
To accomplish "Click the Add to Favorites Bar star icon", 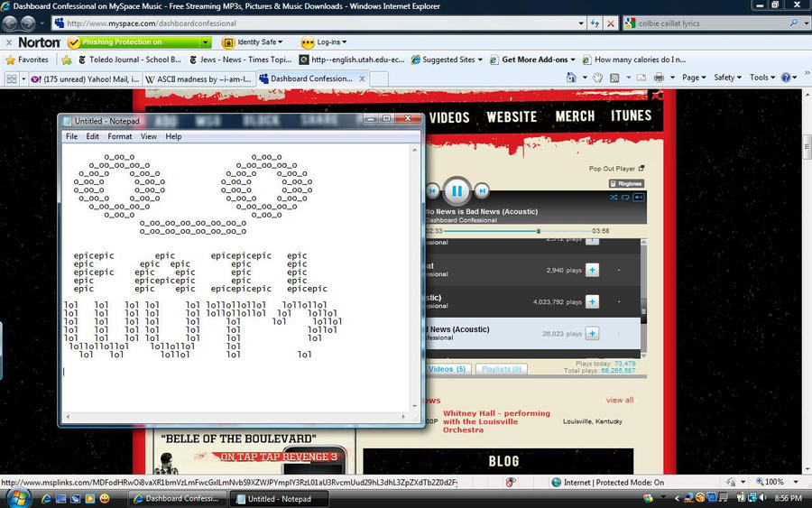I will 66,60.
